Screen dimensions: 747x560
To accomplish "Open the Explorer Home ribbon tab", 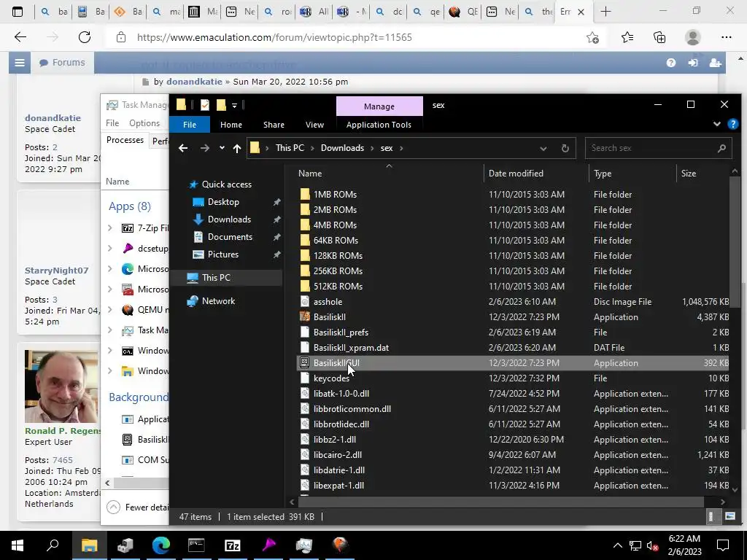I will pos(231,124).
